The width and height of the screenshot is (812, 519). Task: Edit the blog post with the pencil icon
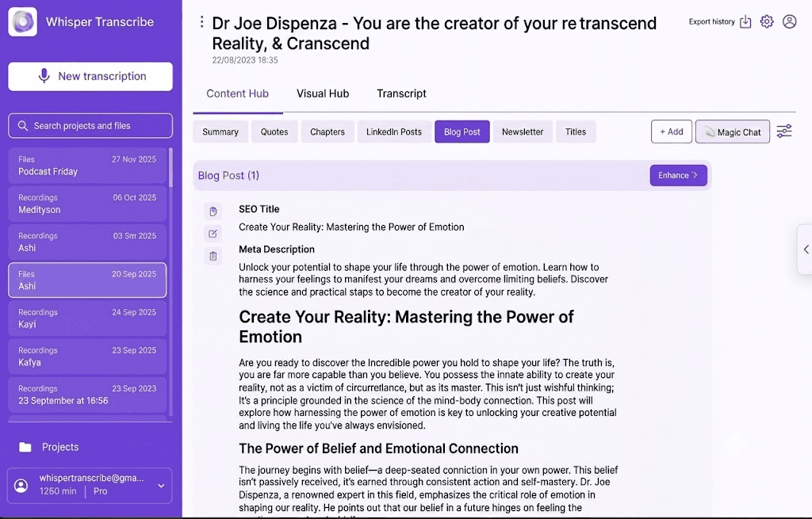point(213,234)
